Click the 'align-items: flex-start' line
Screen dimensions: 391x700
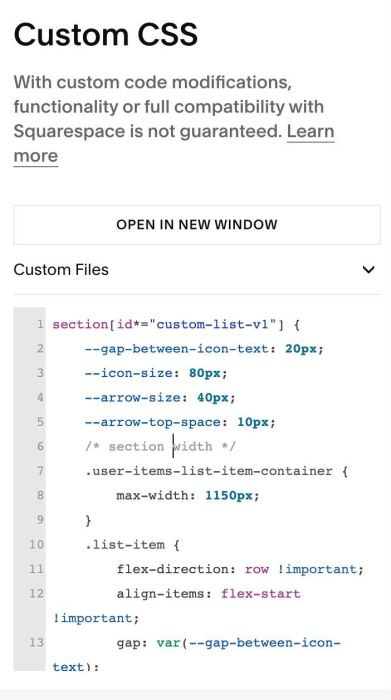pyautogui.click(x=208, y=594)
